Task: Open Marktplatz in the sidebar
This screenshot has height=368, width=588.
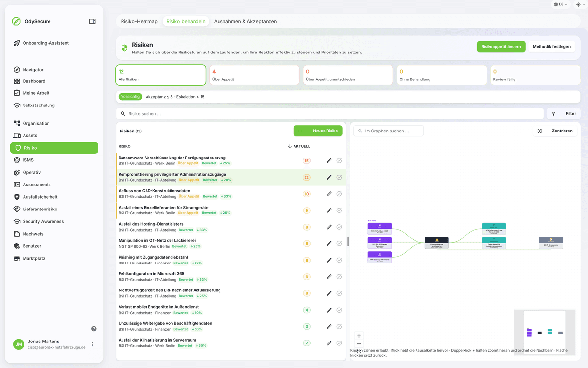Action: pos(54,258)
